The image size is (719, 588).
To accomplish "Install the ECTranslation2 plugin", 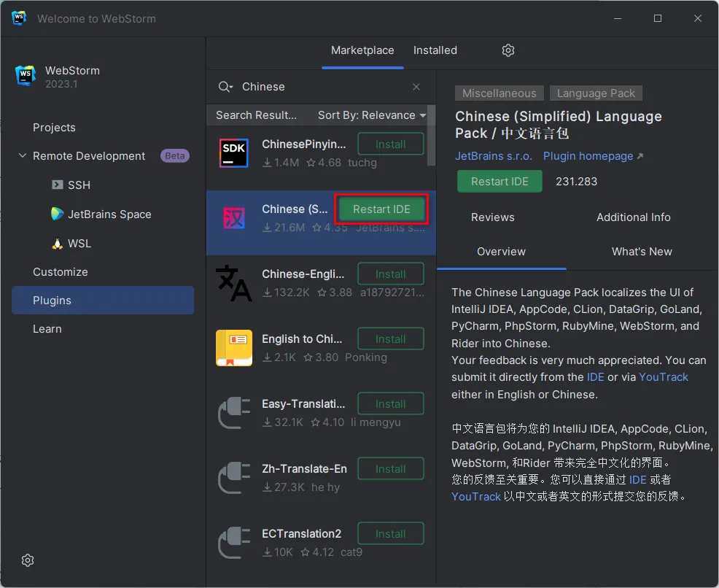I will point(391,534).
